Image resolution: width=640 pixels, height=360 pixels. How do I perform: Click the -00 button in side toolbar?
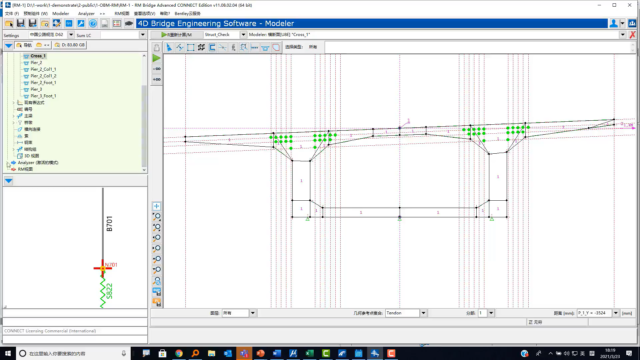(x=157, y=69)
